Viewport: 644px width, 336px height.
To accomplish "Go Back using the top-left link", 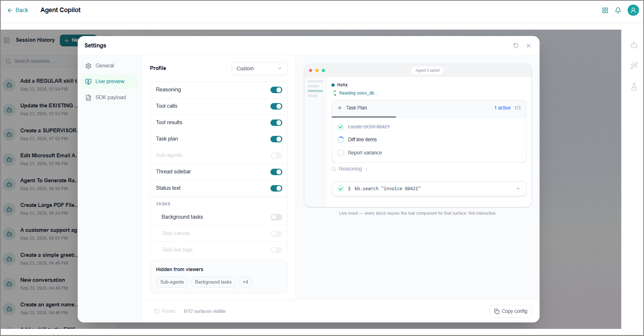I will [18, 10].
